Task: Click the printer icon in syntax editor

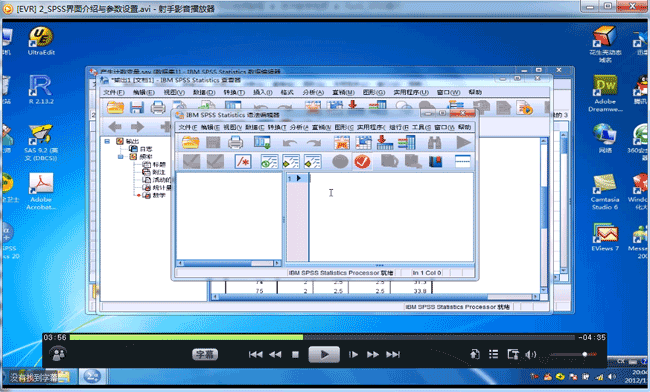Action: [235, 143]
